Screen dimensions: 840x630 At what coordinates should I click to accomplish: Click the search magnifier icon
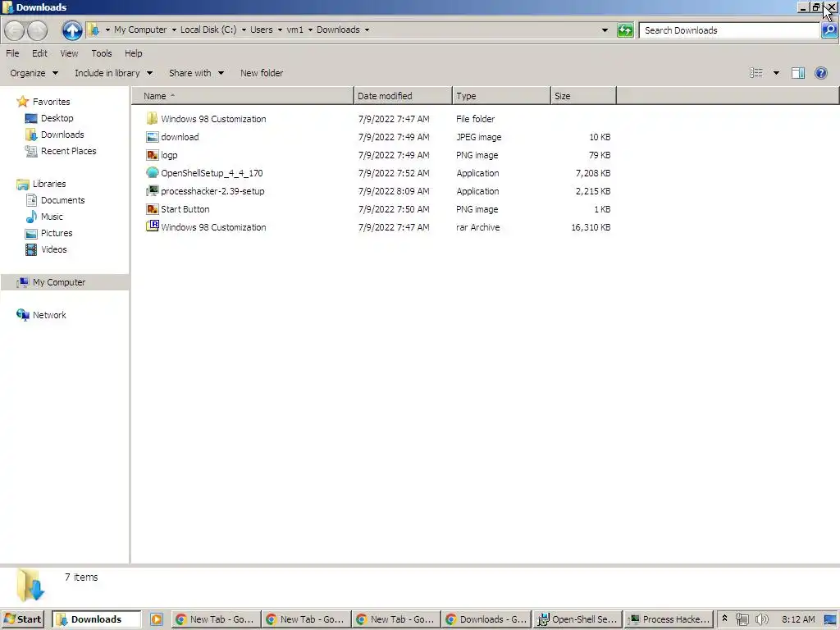[829, 30]
